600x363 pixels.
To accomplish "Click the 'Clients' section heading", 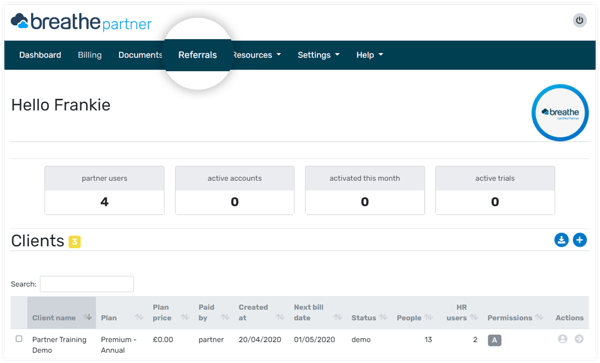I will (38, 241).
